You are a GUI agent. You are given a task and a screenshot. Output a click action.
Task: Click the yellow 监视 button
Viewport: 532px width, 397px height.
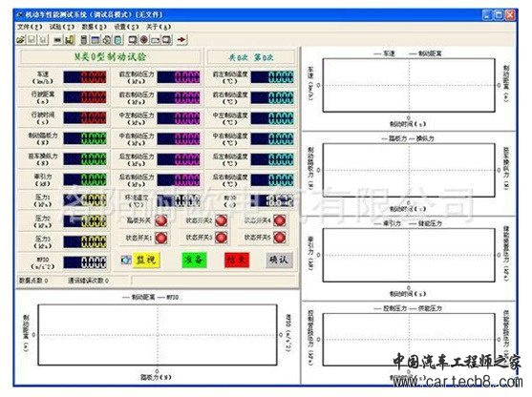coord(146,260)
